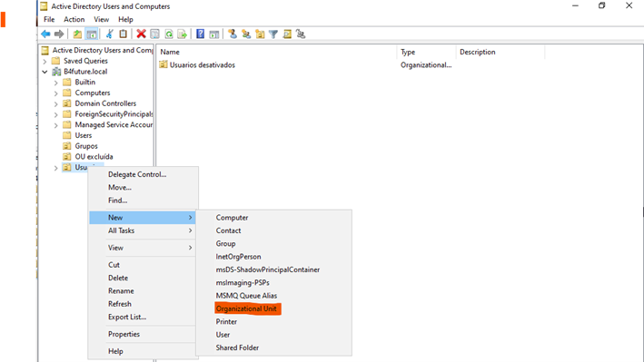
Task: Expand the Builtin container
Action: click(x=55, y=83)
